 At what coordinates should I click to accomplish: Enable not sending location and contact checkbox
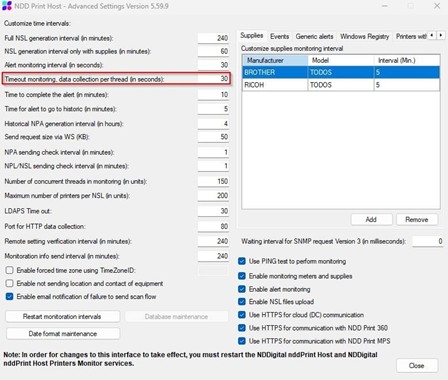9,283
